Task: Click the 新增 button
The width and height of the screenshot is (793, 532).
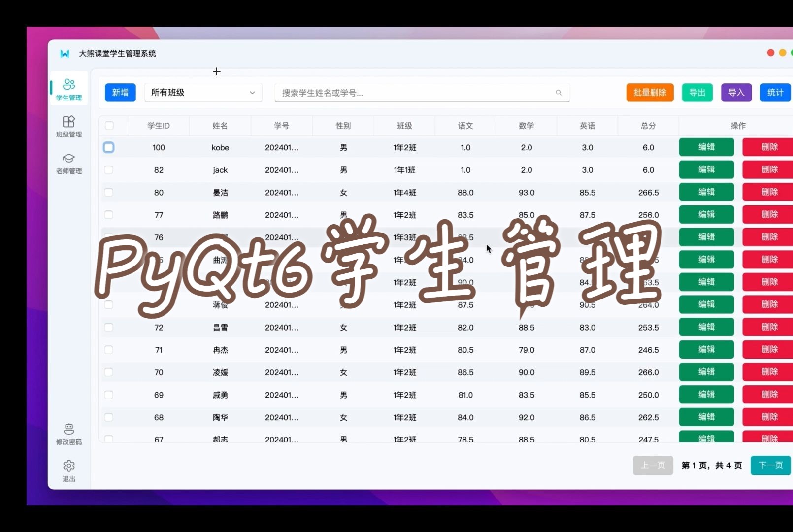Action: click(120, 93)
